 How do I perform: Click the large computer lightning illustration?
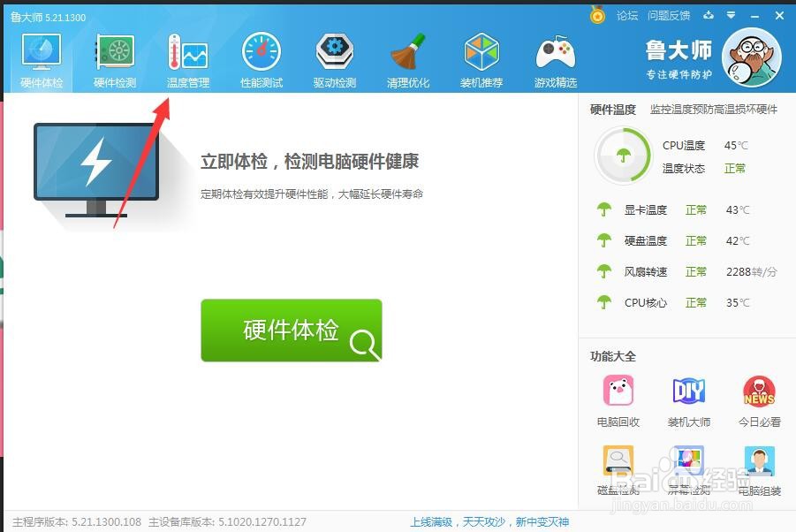coord(96,170)
